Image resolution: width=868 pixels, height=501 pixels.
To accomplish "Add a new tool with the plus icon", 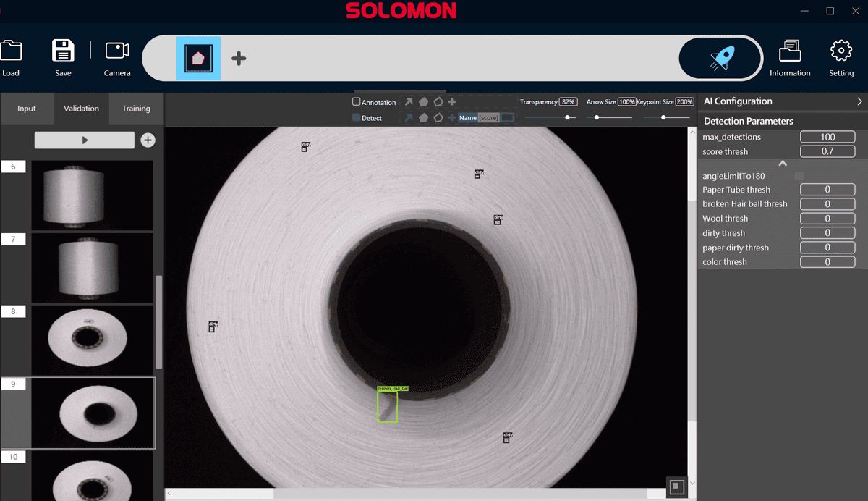I will point(239,59).
